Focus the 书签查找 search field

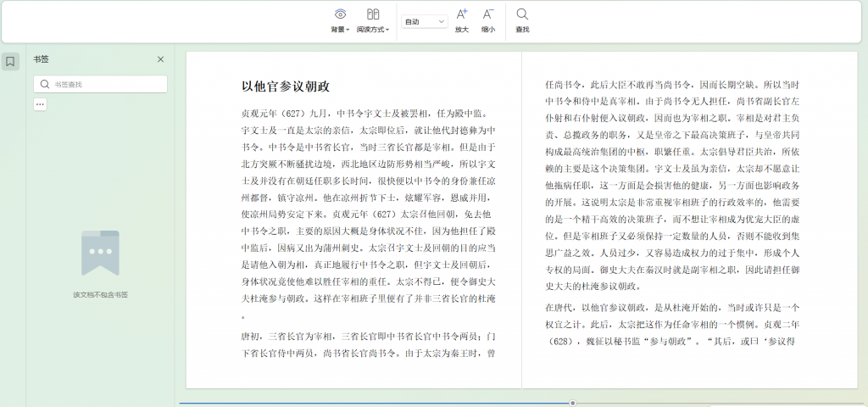point(100,84)
